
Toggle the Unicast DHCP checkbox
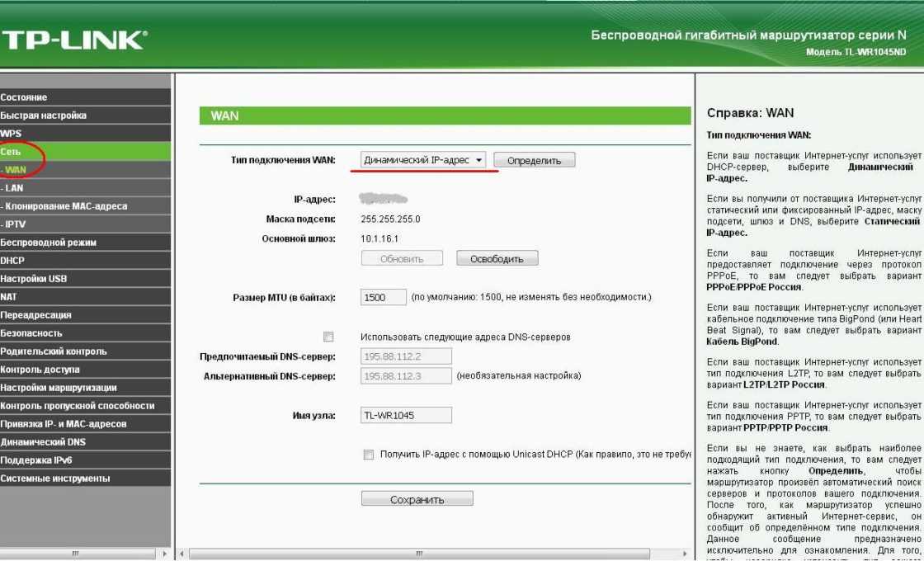click(369, 455)
